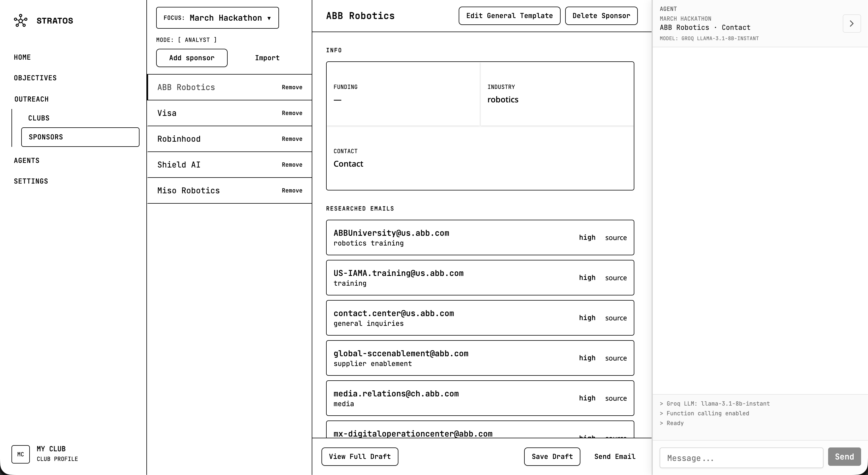Open Edit General Template
The height and width of the screenshot is (475, 868).
tap(509, 16)
